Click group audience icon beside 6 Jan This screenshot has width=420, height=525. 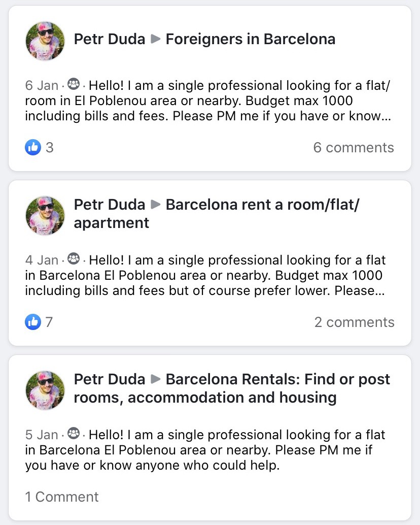(x=74, y=84)
